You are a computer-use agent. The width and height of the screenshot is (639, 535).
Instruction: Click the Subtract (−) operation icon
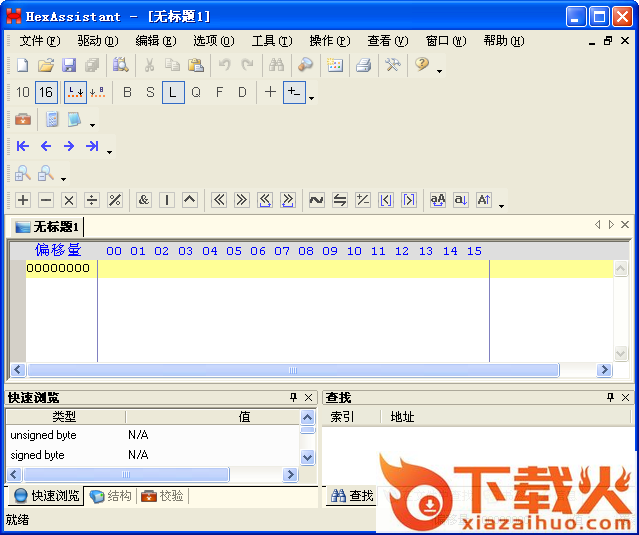46,200
